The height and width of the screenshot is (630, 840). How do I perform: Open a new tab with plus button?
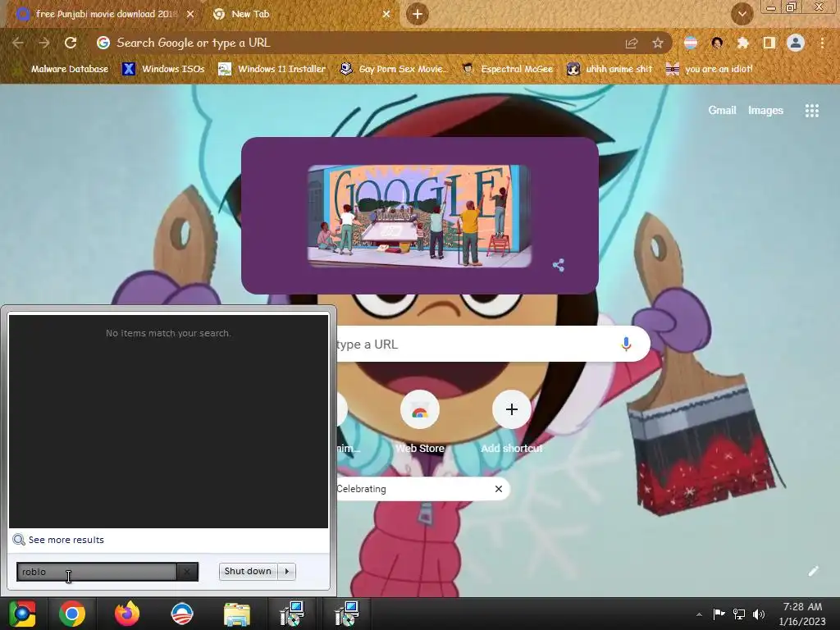pyautogui.click(x=418, y=14)
